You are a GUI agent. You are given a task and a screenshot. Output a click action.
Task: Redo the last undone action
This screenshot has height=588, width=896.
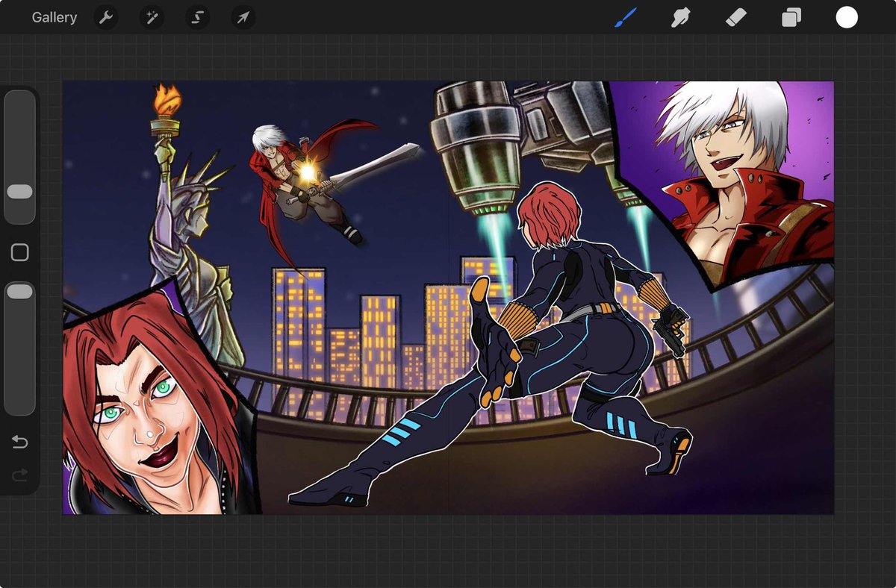point(19,475)
